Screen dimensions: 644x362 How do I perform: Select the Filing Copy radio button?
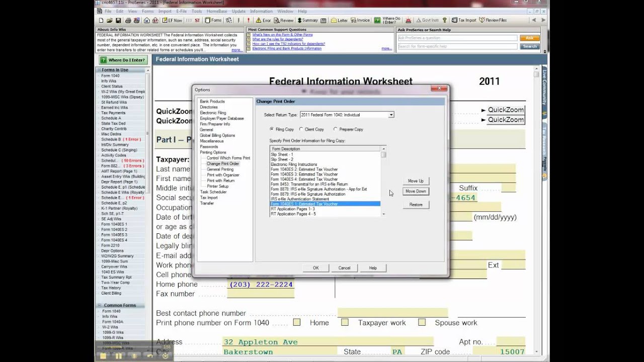click(272, 129)
